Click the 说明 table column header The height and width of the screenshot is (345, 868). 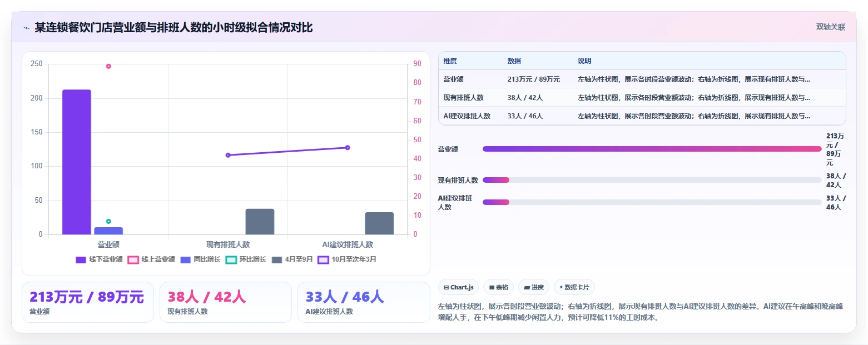click(x=585, y=61)
